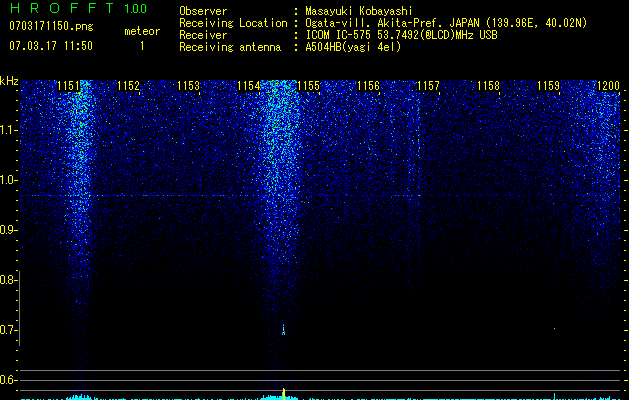Click the antenna A504HB(yagi 4el) text
This screenshot has width=629, height=400.
(353, 47)
